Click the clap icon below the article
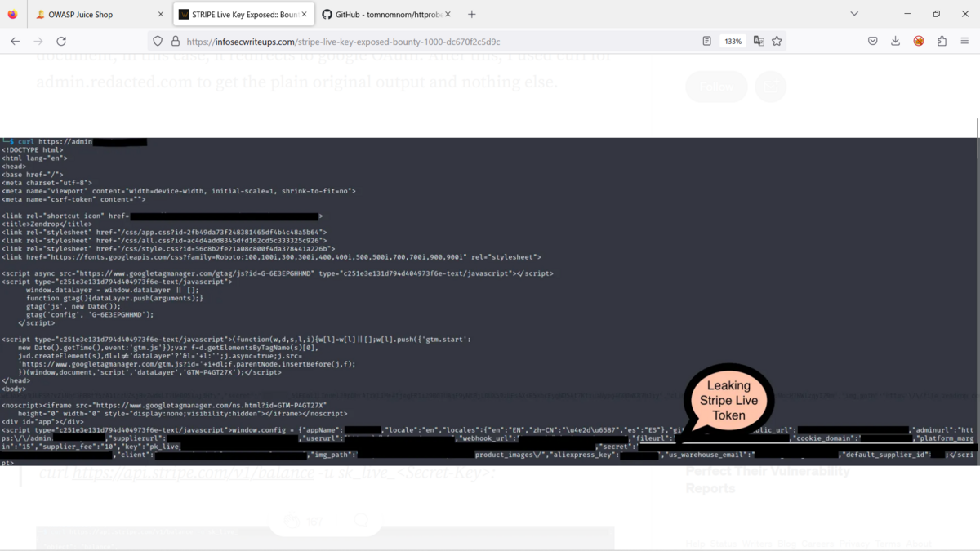Image resolution: width=980 pixels, height=551 pixels. [x=292, y=520]
